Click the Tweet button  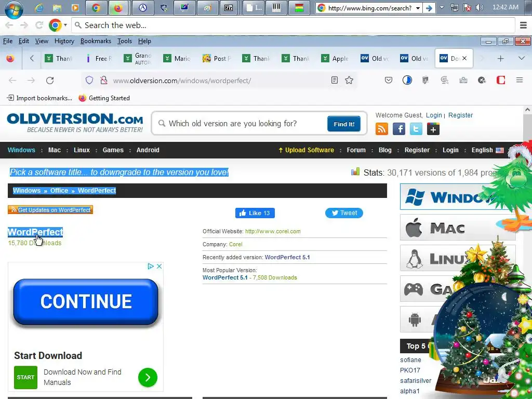point(344,213)
